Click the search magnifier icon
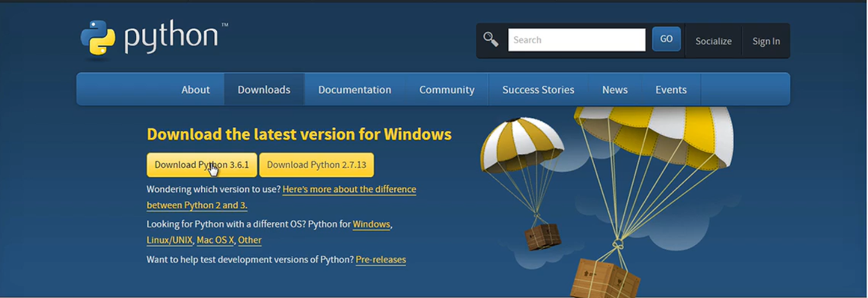This screenshot has height=298, width=868. point(491,40)
